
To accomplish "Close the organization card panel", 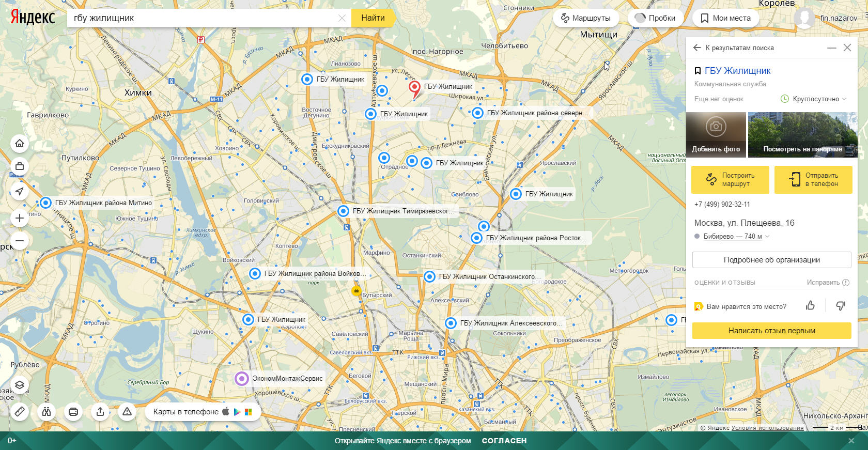I will pos(847,48).
